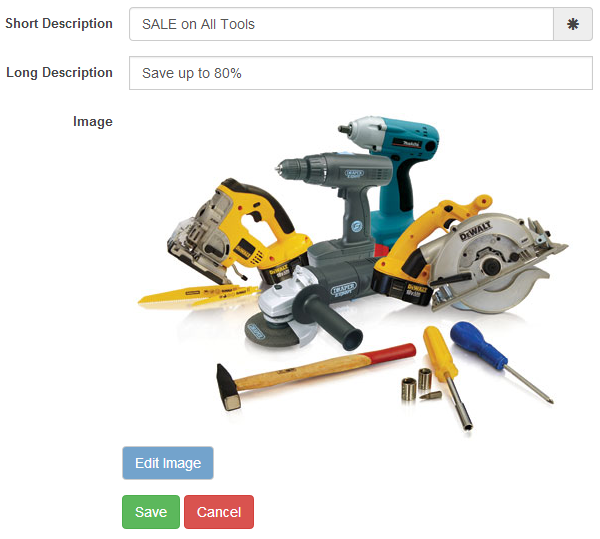Click the green Save button
This screenshot has width=600, height=539.
coord(151,512)
